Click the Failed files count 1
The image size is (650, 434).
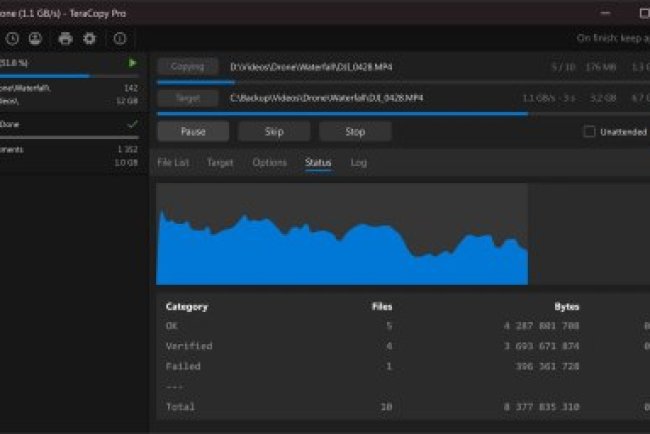coord(388,366)
